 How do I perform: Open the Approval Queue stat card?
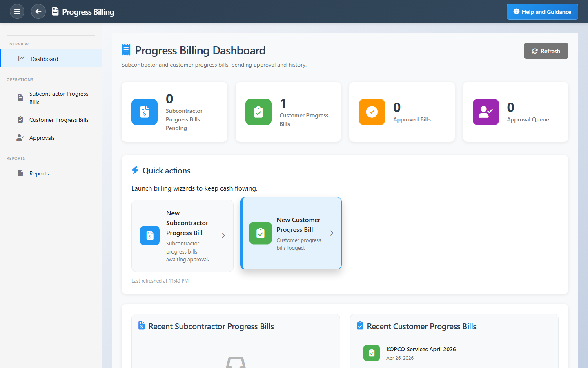[516, 112]
